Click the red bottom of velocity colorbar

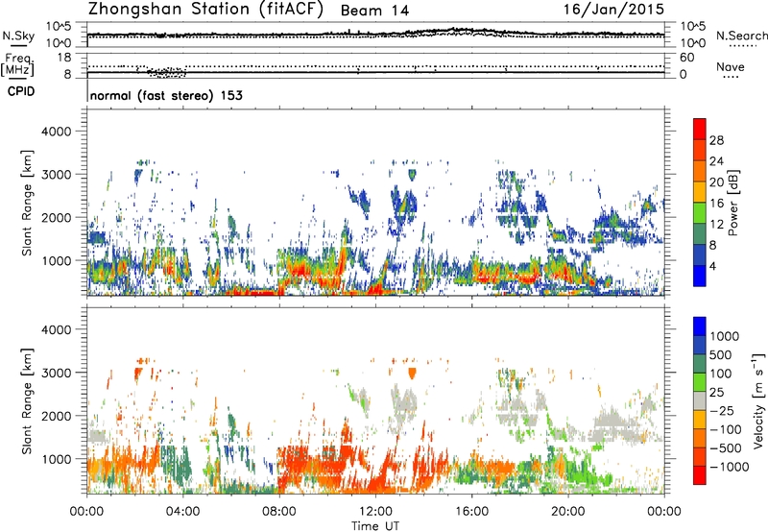pos(700,475)
